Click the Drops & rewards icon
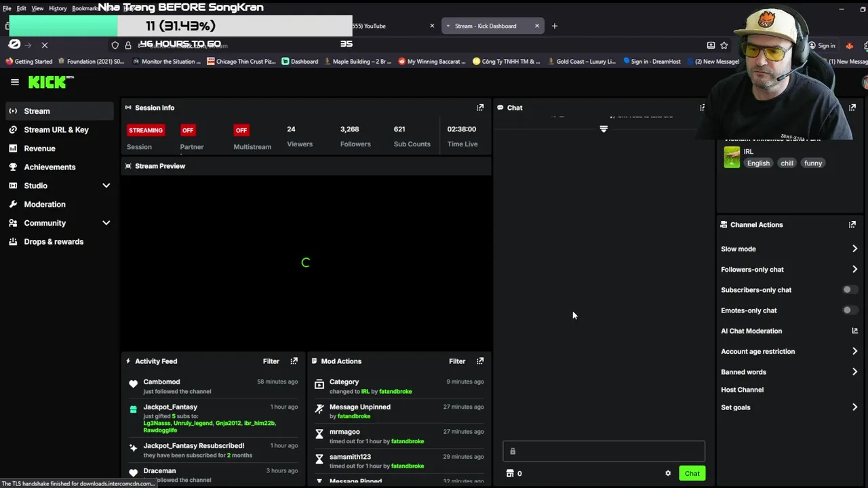The image size is (868, 488). click(13, 241)
